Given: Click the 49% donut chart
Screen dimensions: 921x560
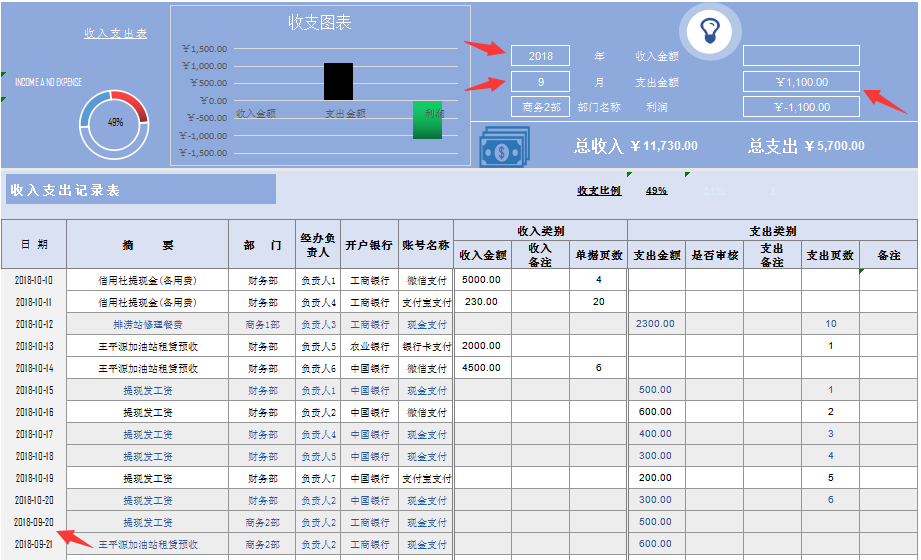Looking at the screenshot, I should point(114,124).
